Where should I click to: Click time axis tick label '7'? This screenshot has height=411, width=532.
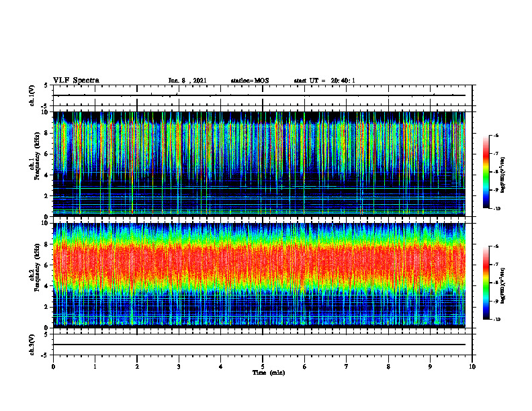point(347,367)
